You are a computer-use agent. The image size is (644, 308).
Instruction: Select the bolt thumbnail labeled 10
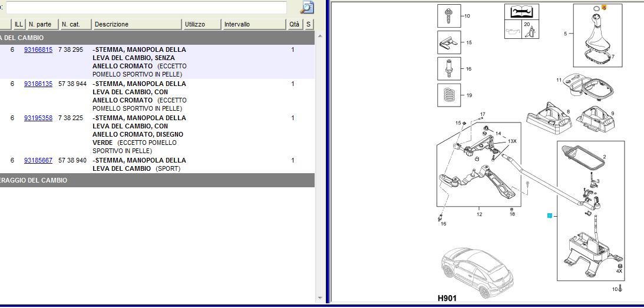pyautogui.click(x=449, y=15)
